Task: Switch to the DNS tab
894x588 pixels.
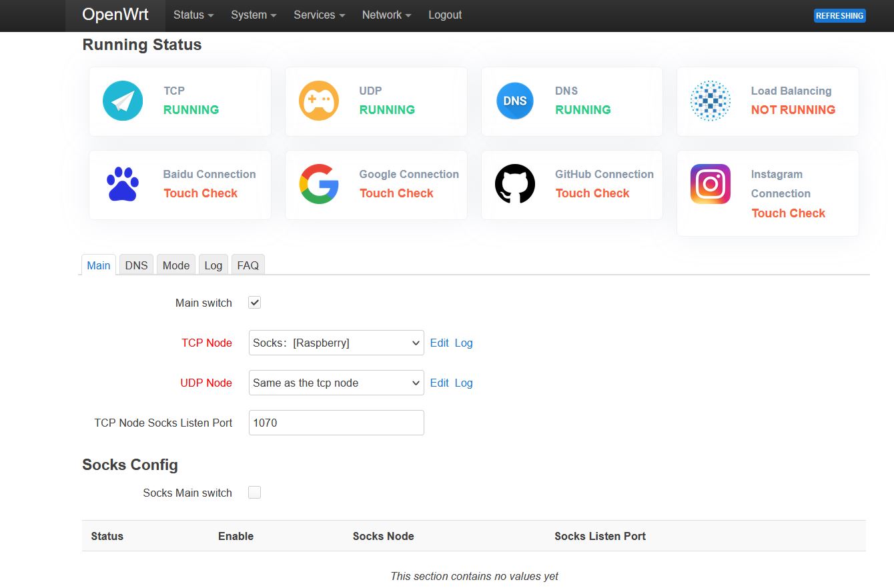Action: pyautogui.click(x=135, y=265)
